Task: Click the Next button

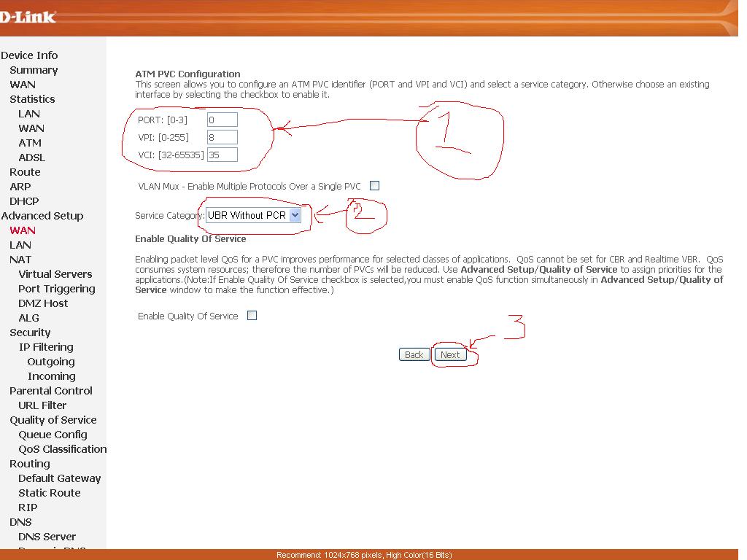Action: coord(450,354)
